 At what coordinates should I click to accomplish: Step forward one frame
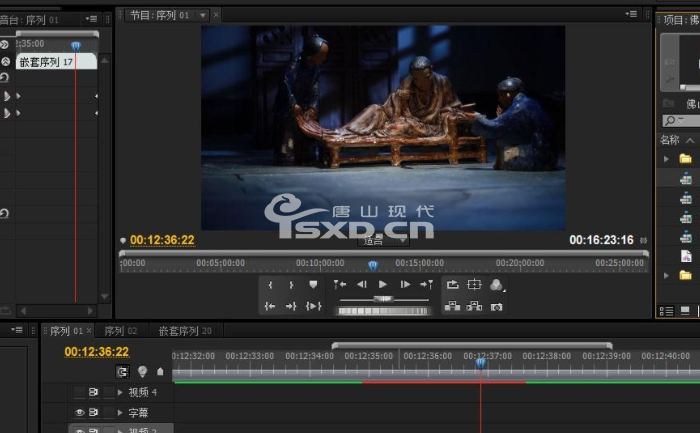tap(405, 285)
